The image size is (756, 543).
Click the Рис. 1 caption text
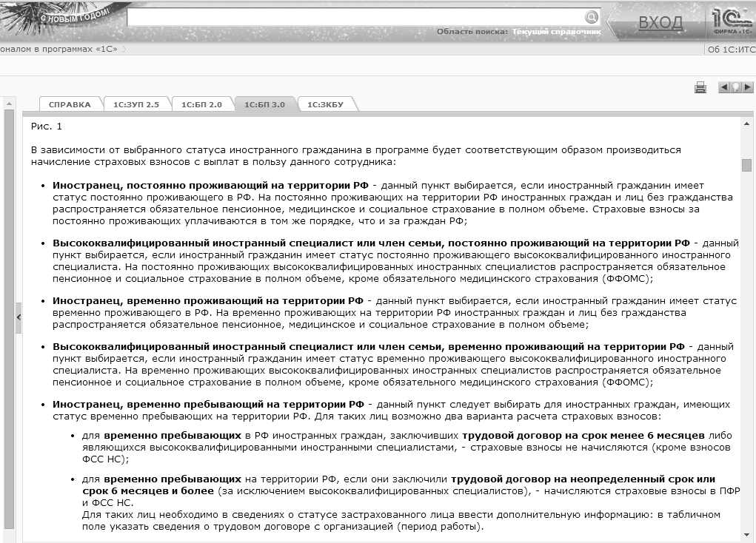(x=47, y=127)
